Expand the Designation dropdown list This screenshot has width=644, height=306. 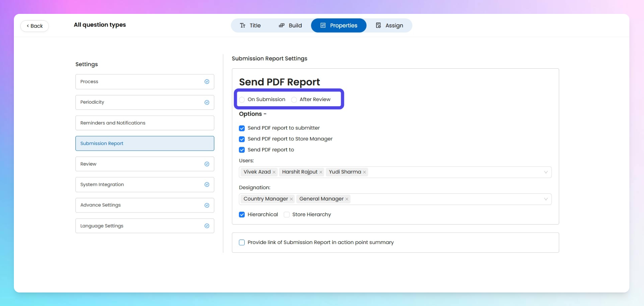546,199
